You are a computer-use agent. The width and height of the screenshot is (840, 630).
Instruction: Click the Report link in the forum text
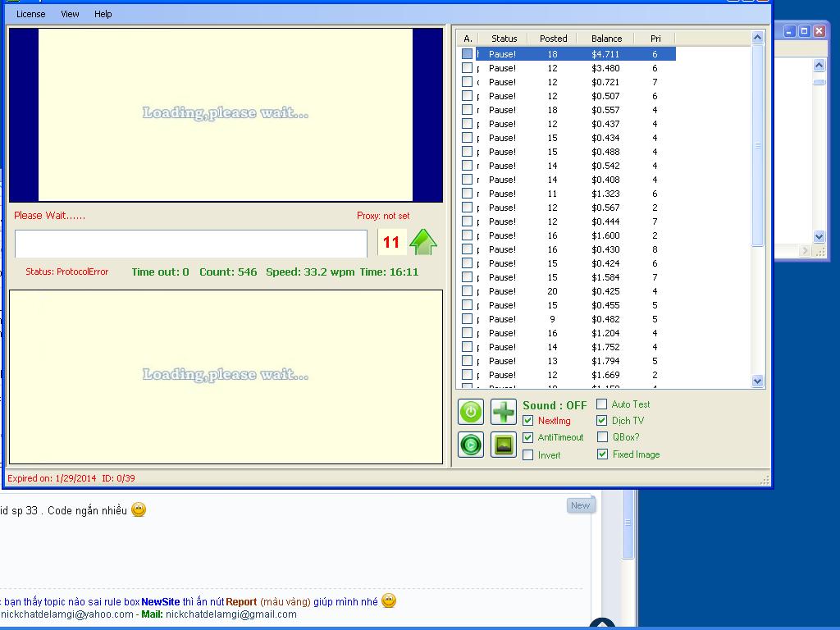241,602
